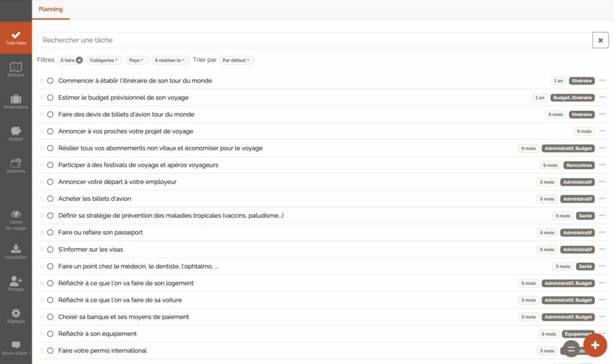614x364 pixels.
Task: Switch to the Planning tab
Action: coord(50,9)
